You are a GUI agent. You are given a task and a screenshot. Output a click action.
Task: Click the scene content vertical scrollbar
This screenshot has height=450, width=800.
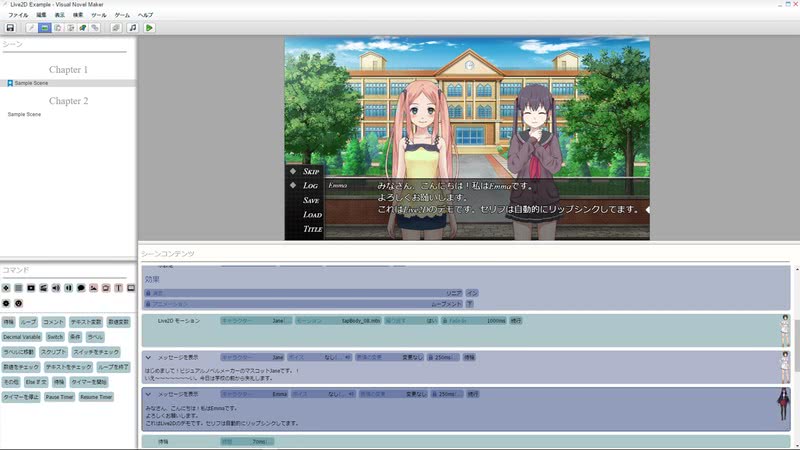tap(797, 345)
